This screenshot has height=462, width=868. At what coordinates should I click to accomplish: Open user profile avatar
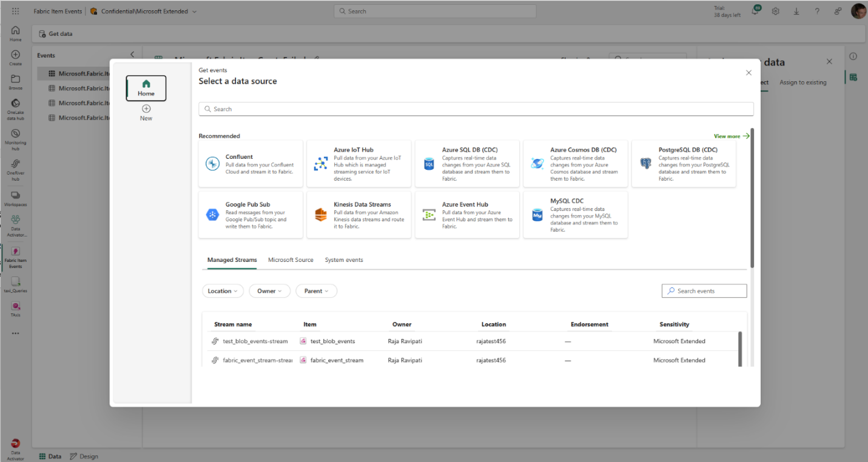click(858, 11)
